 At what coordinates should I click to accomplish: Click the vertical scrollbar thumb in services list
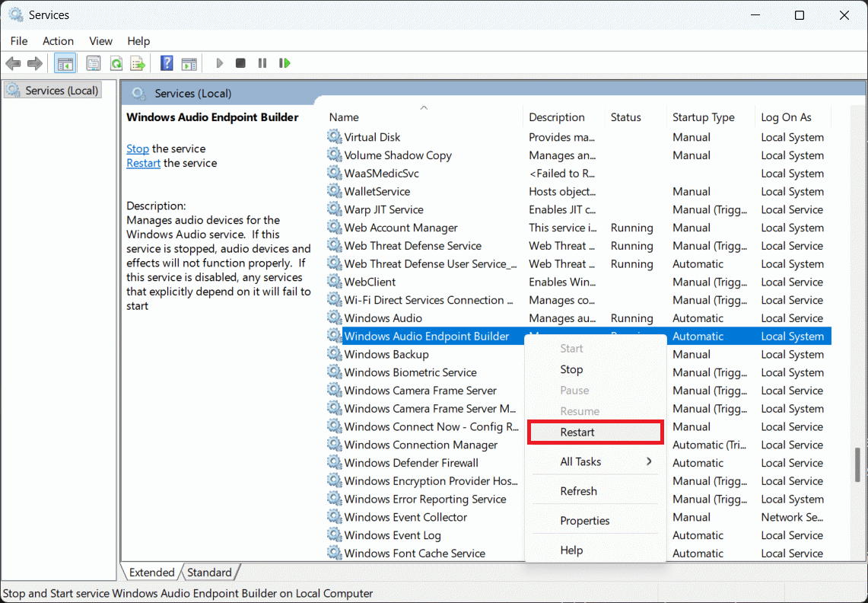pos(857,465)
